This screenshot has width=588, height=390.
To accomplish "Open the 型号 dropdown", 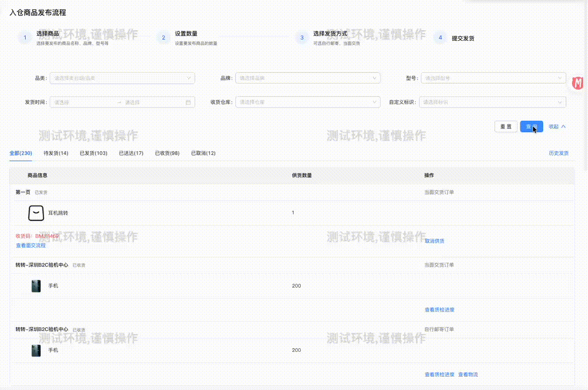I will click(493, 78).
